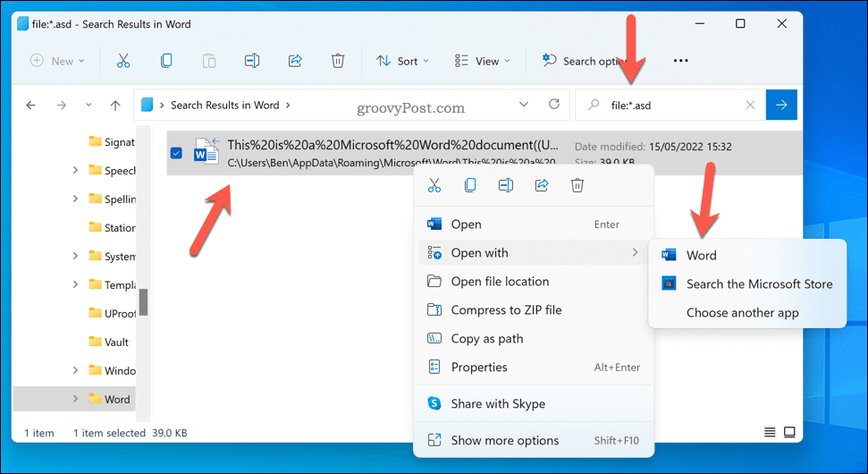868x474 pixels.
Task: Click the breadcrumb chevron after Search Results in Word
Action: [288, 106]
